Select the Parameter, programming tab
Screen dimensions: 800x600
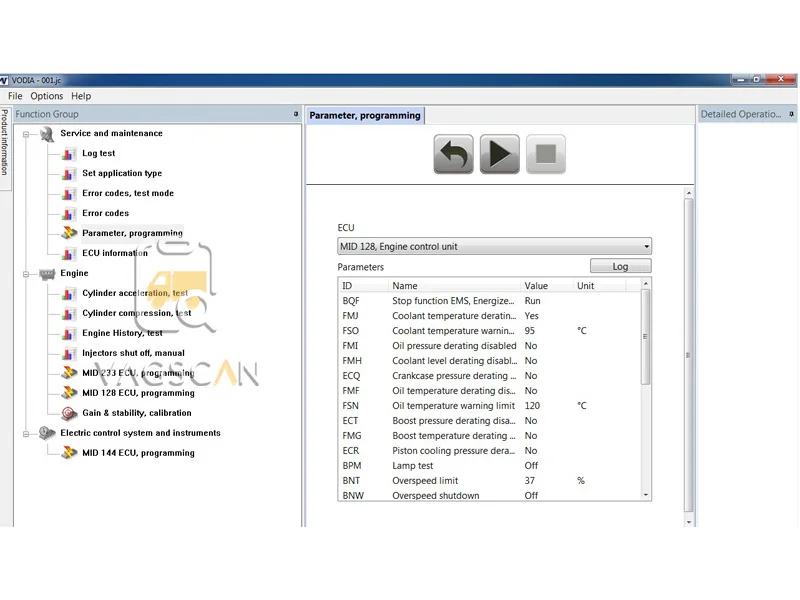365,115
